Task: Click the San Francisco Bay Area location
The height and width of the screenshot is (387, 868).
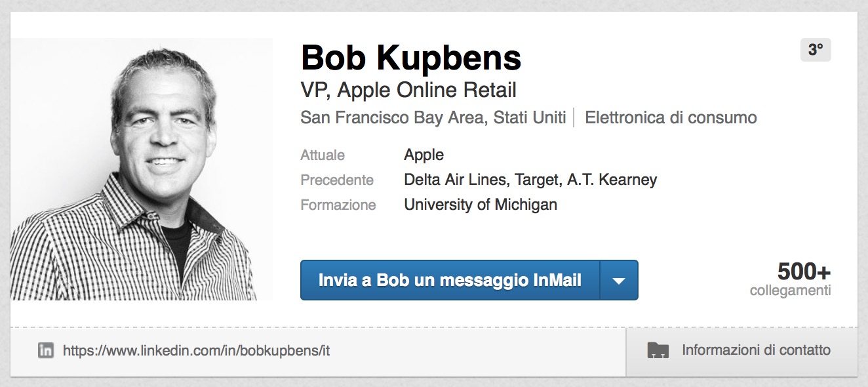Action: click(x=433, y=118)
